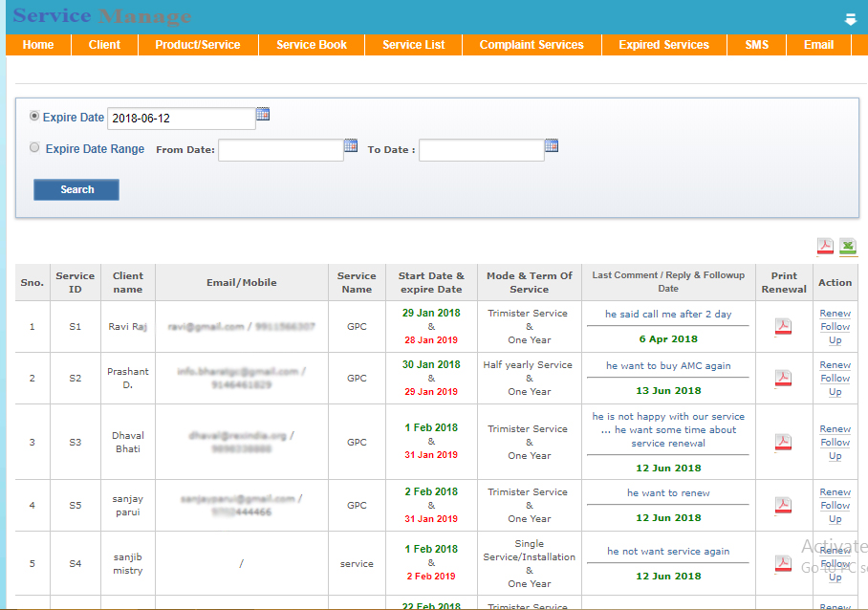Click Follow Up link for Prashant D.
The width and height of the screenshot is (868, 610).
click(835, 385)
